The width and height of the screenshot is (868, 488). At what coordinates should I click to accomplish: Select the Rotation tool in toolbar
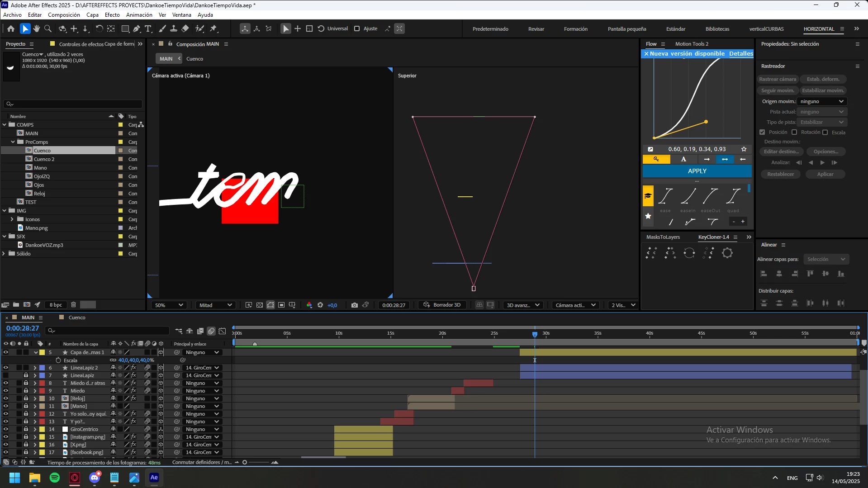(99, 28)
